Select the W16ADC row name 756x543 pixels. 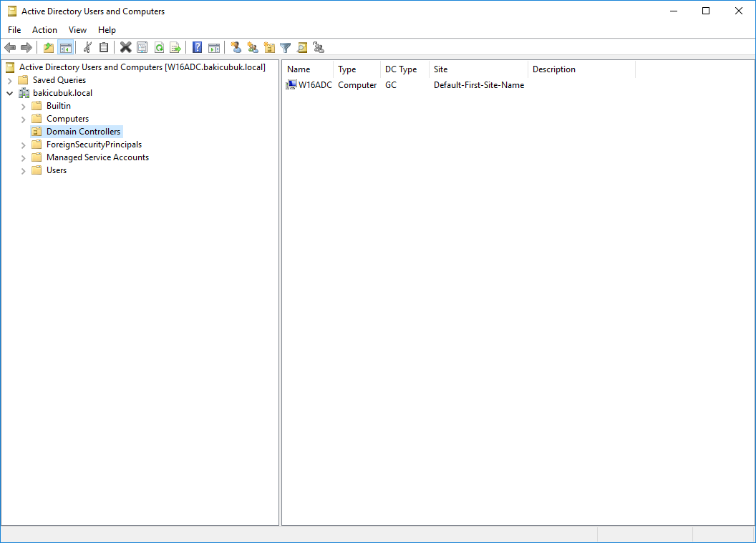click(315, 85)
